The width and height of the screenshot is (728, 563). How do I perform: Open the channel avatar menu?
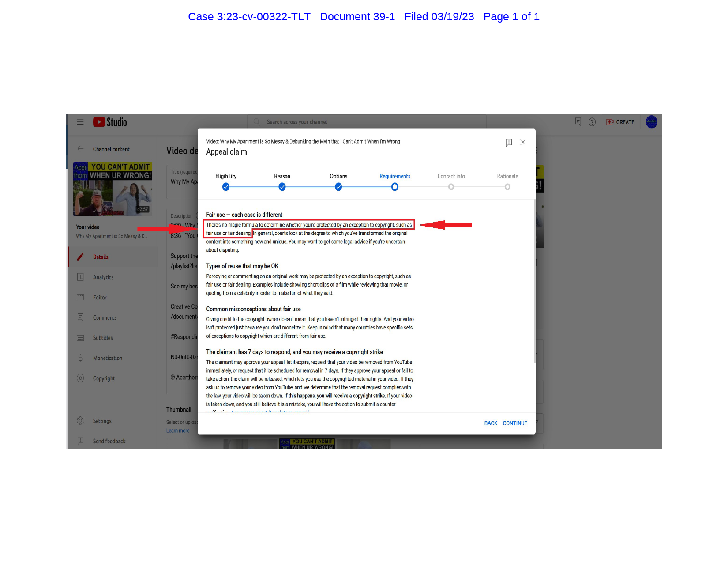click(x=651, y=122)
